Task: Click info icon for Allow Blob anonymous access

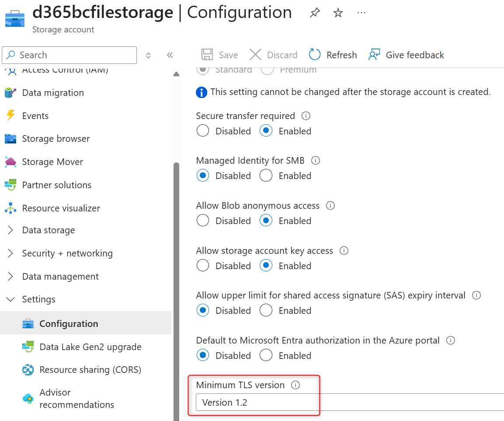Action: (330, 206)
